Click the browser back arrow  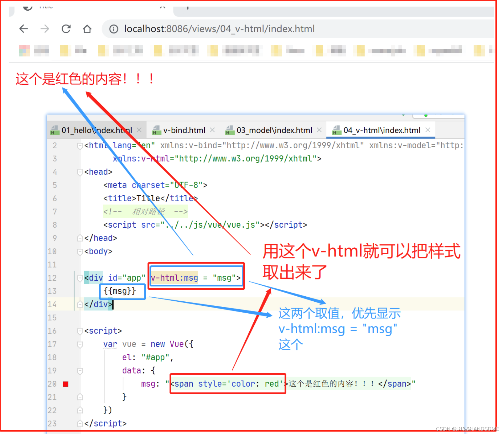click(x=24, y=29)
